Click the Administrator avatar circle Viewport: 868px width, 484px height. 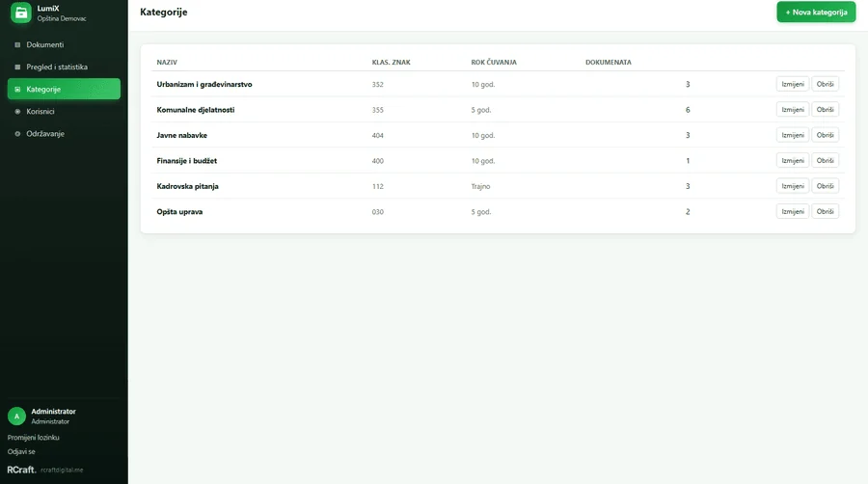16,416
